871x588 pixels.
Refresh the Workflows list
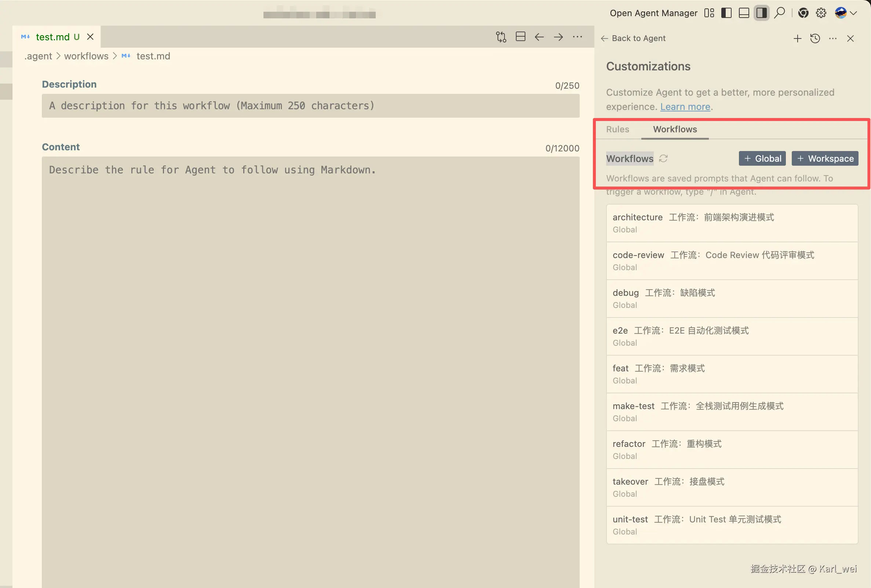coord(663,158)
